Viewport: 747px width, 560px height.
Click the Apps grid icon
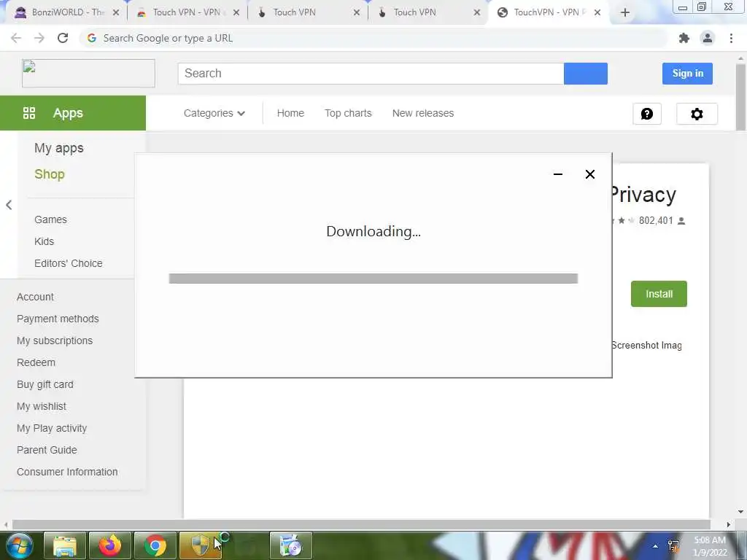tap(29, 113)
